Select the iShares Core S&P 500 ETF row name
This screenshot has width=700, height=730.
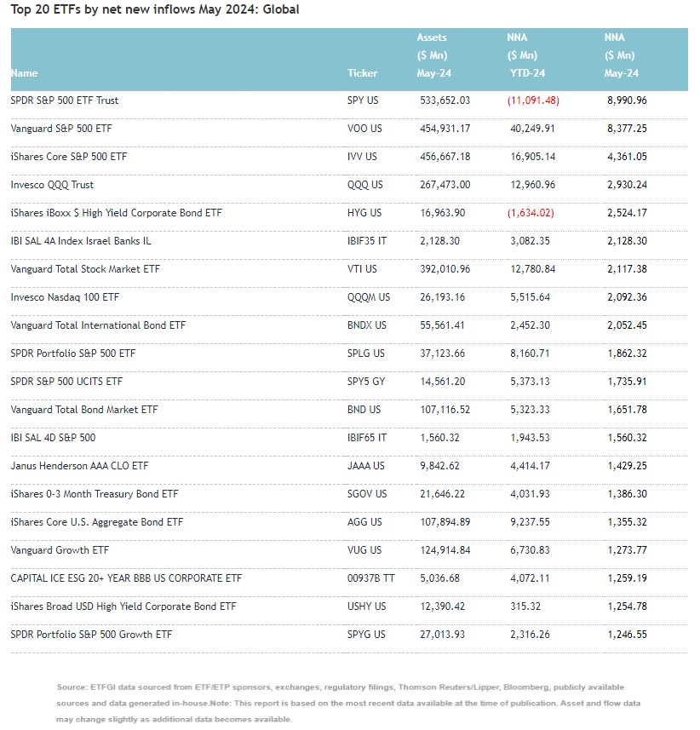(70, 157)
